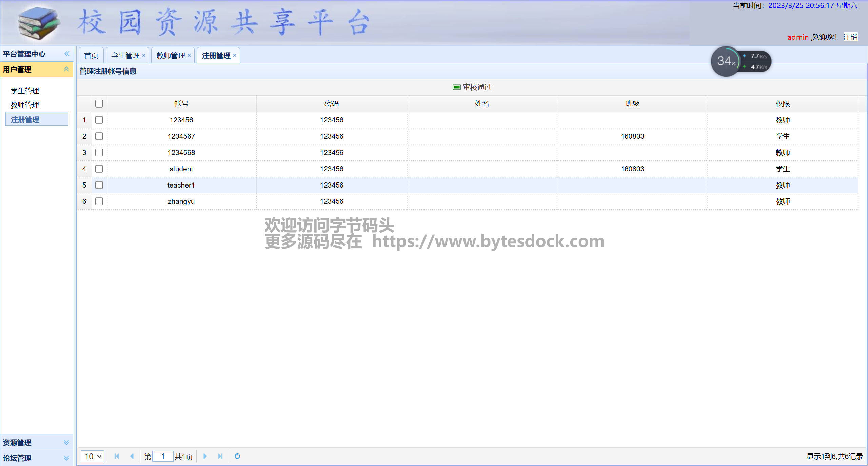Go to the next page arrow
The height and width of the screenshot is (466, 868).
[205, 456]
